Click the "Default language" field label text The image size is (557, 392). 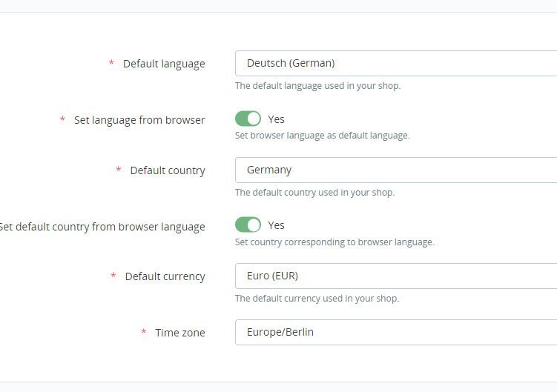click(164, 64)
